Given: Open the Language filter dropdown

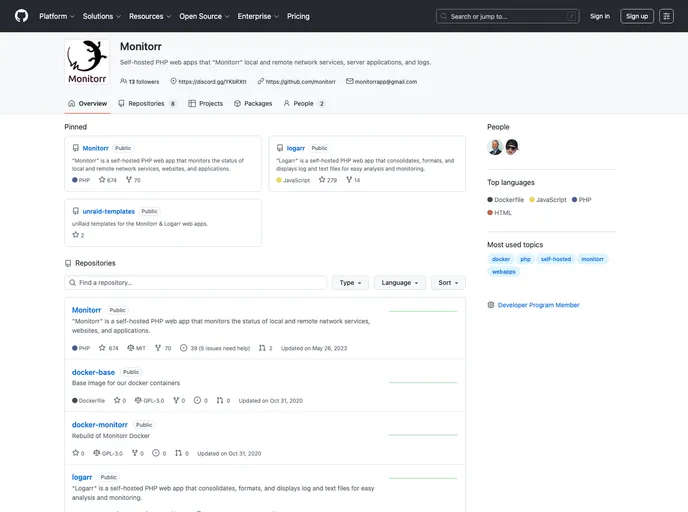Looking at the screenshot, I should [399, 283].
